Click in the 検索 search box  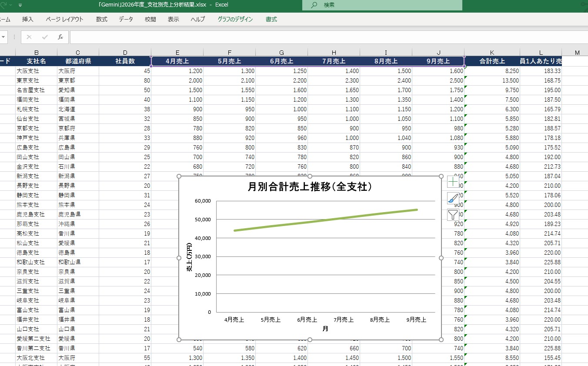coord(382,5)
